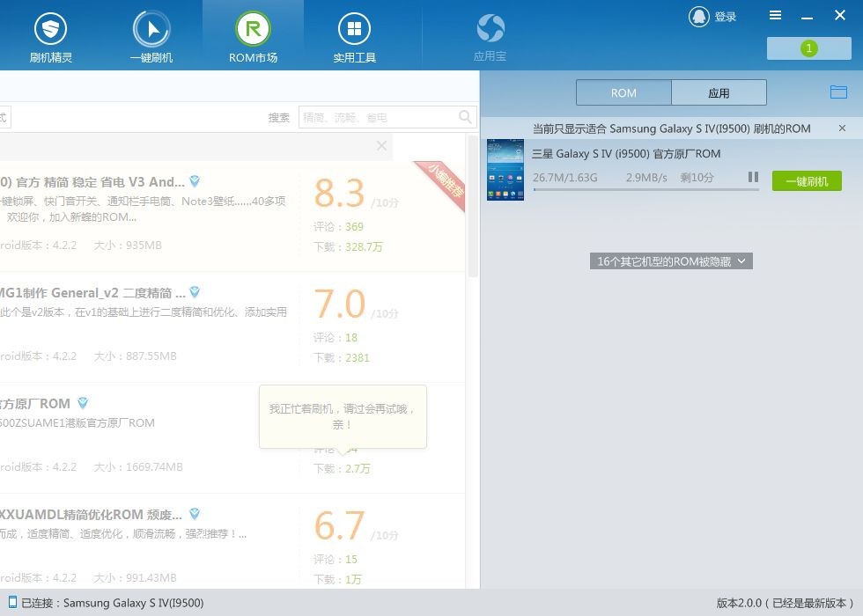This screenshot has width=863, height=616.
Task: Pause the Galaxy S IV ROM download
Action: point(753,177)
